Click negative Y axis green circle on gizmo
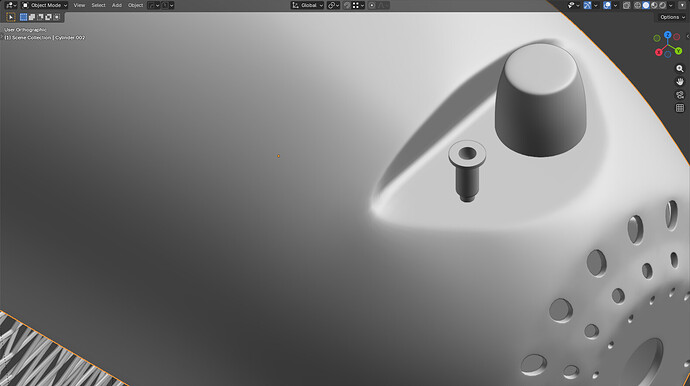This screenshot has height=386, width=690. point(657,38)
